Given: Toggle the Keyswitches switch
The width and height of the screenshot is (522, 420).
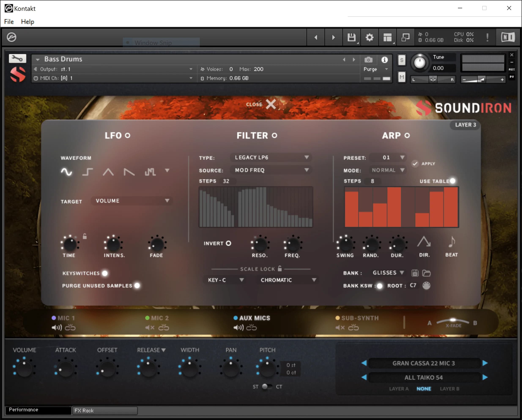Looking at the screenshot, I should coord(105,273).
